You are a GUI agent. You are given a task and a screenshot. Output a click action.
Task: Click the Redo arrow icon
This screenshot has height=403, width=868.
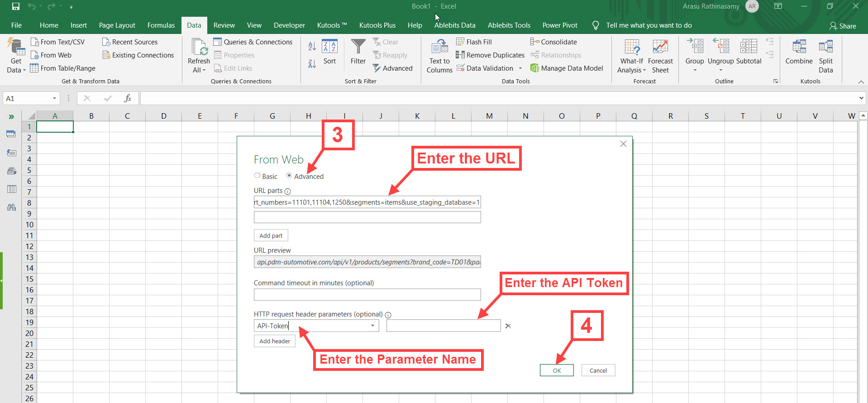(52, 6)
